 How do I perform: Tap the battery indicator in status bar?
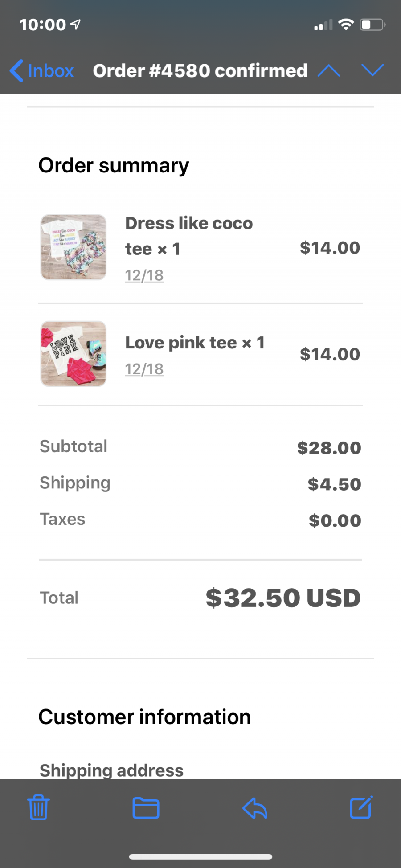tap(373, 25)
